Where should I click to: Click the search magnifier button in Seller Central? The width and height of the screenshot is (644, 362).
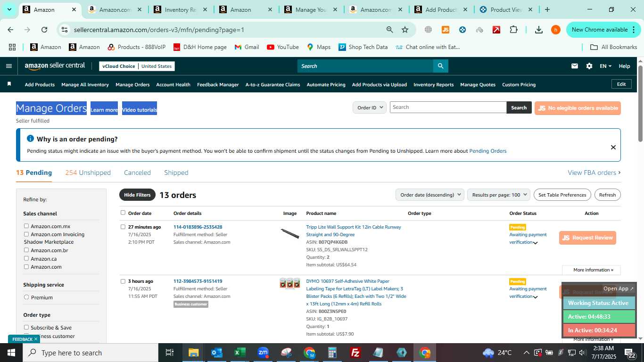pyautogui.click(x=440, y=66)
